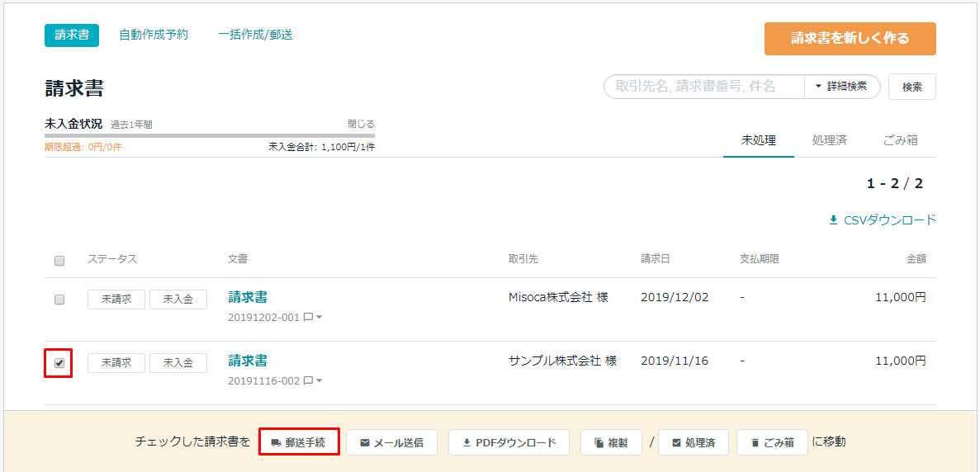Click invoice number 20191116-002
Viewport: 980px width, 472px height.
[264, 381]
